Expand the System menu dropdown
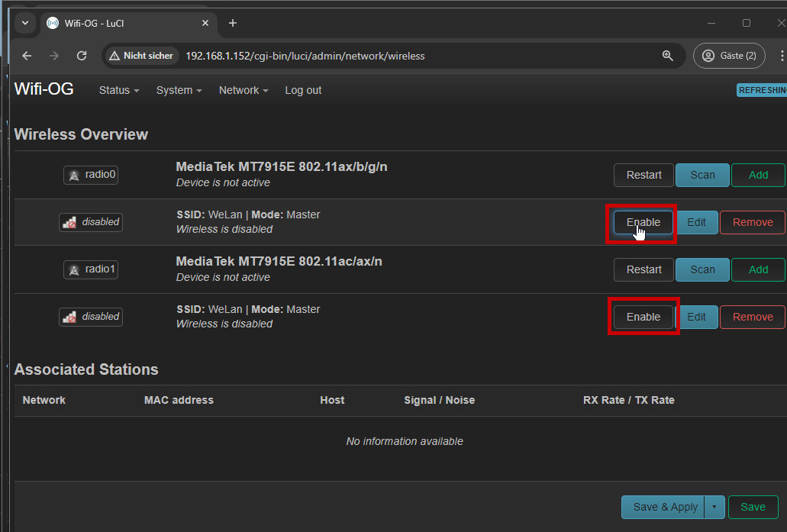Image resolution: width=787 pixels, height=532 pixels. pos(179,90)
